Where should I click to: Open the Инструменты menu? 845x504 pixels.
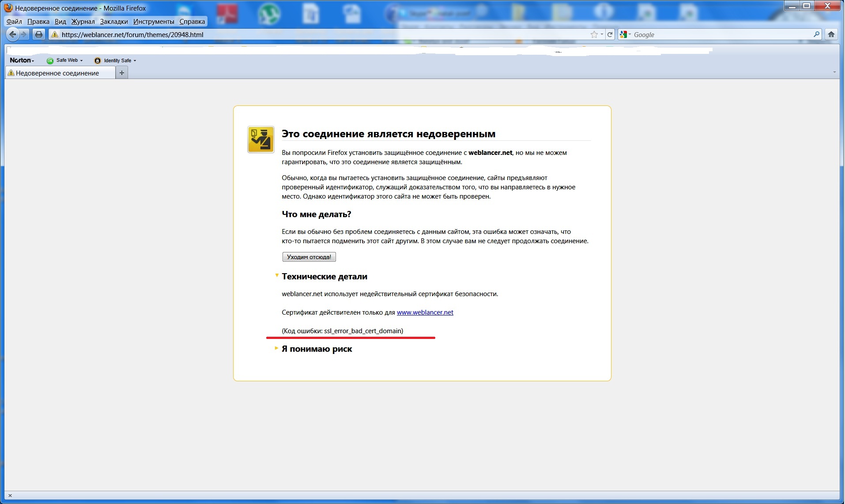[x=154, y=21]
